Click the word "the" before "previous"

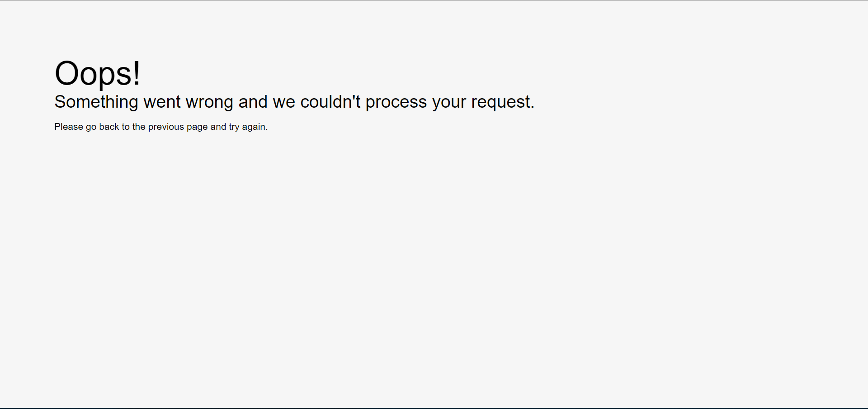139,127
